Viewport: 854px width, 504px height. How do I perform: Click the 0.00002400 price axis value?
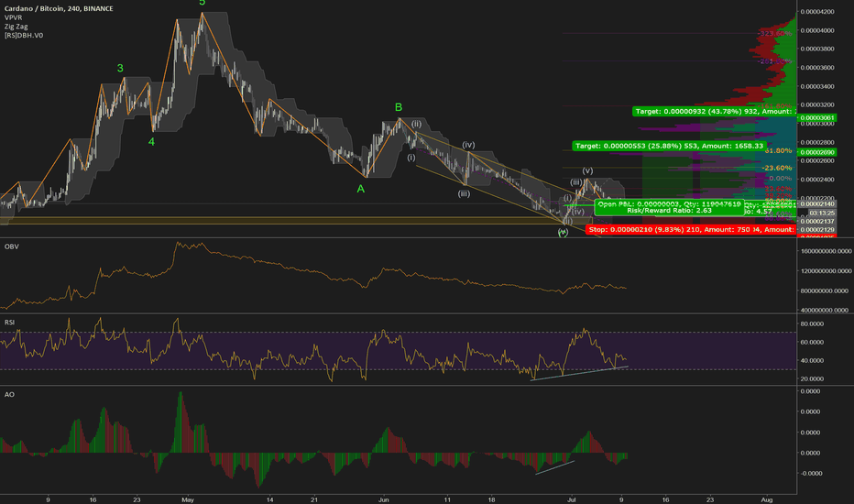817,180
